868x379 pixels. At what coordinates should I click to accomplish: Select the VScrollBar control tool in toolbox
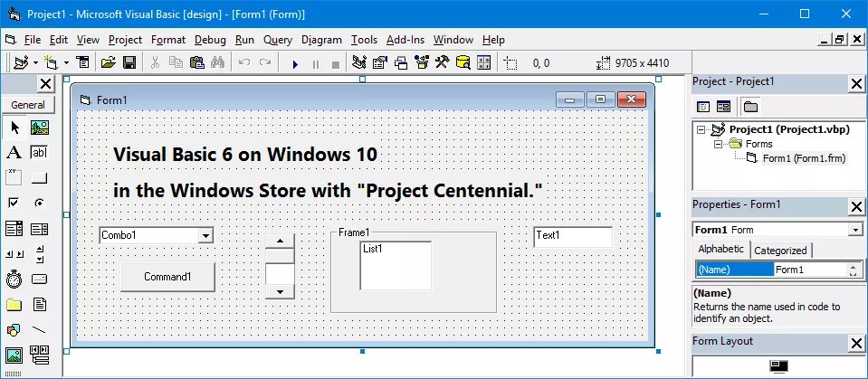click(39, 253)
